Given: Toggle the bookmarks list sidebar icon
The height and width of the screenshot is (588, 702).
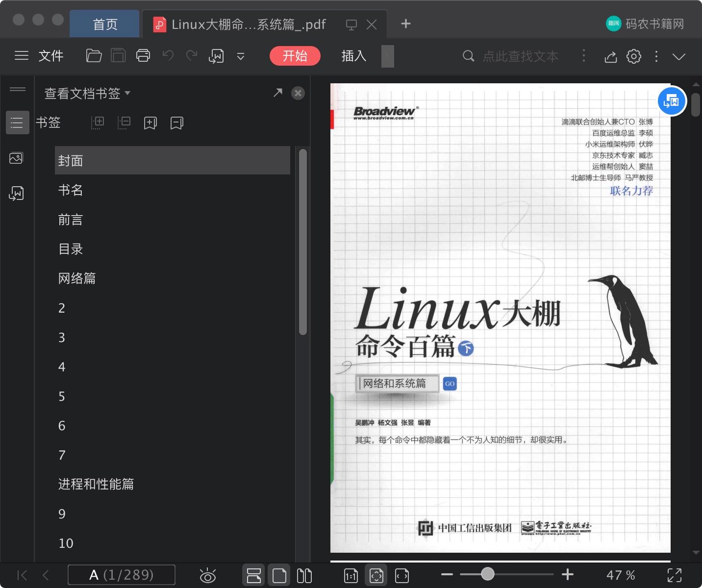Looking at the screenshot, I should pos(17,122).
